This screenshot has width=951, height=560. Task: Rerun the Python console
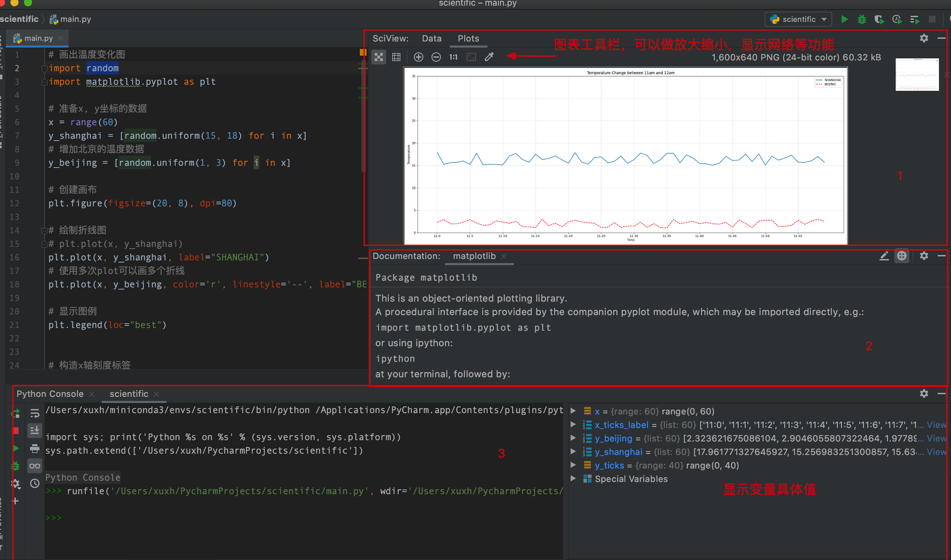point(16,413)
